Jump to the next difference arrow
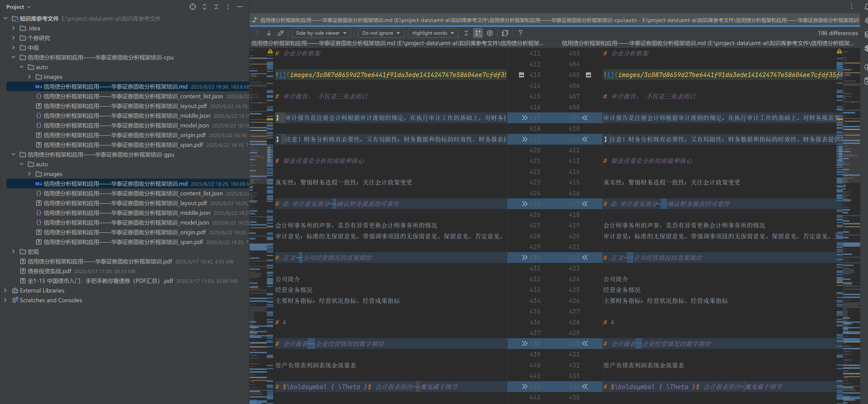Image resolution: width=868 pixels, height=404 pixels. point(268,33)
